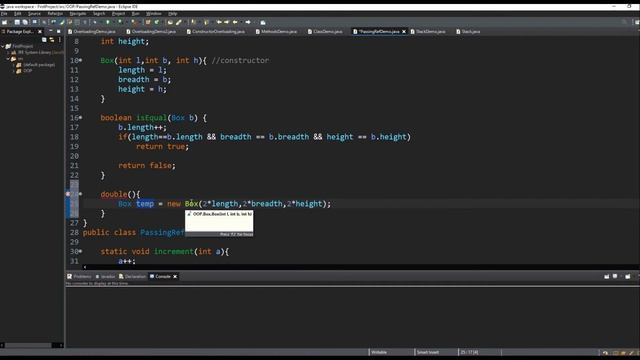
Task: Close the Console tab
Action: click(175, 276)
